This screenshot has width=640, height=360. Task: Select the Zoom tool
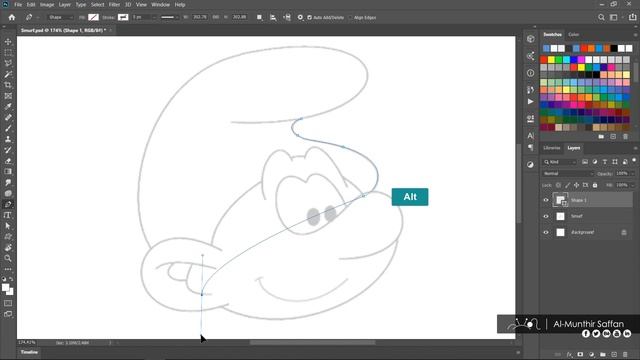click(8, 258)
